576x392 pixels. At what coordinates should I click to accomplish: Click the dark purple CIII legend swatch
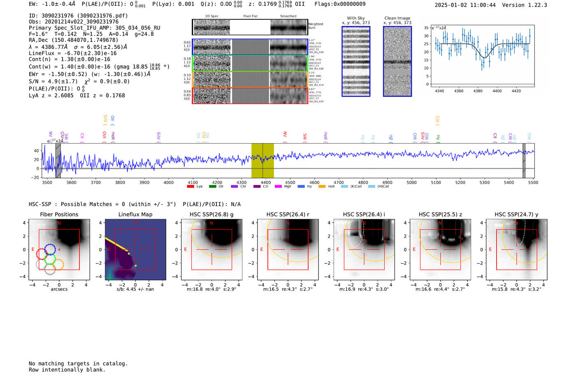tap(257, 186)
